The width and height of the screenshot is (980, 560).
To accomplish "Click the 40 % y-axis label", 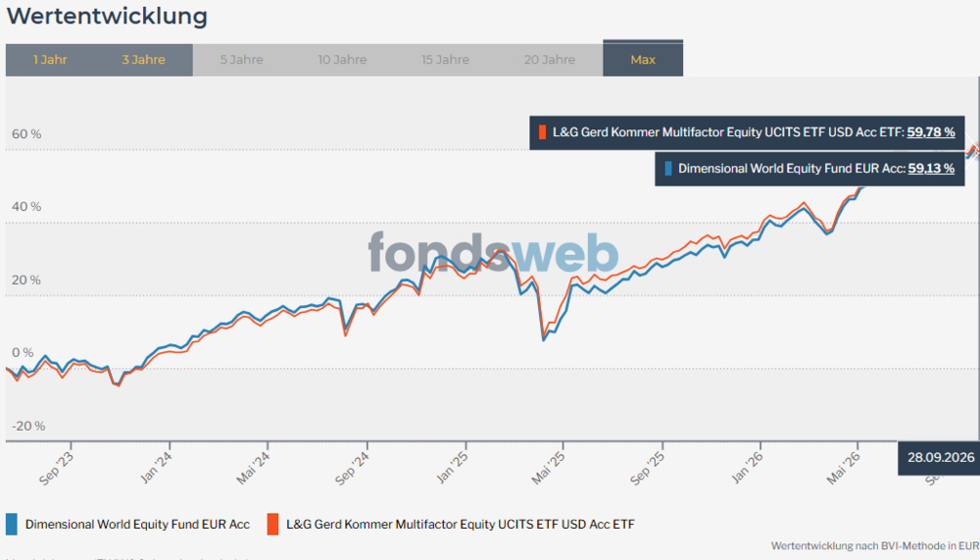I will 26,207.
